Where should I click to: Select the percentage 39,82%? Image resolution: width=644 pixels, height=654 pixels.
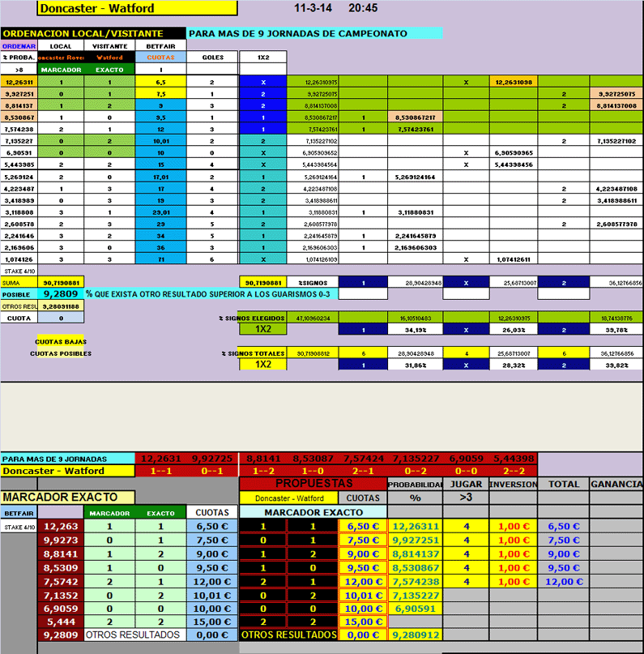616,365
